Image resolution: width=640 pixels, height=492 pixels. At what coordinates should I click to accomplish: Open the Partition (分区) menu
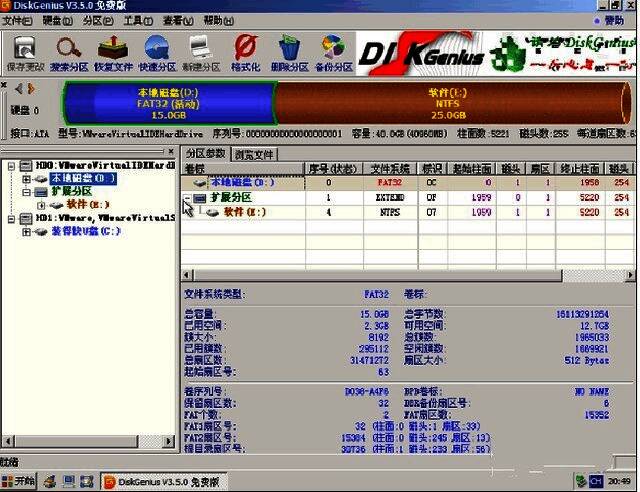[x=98, y=20]
